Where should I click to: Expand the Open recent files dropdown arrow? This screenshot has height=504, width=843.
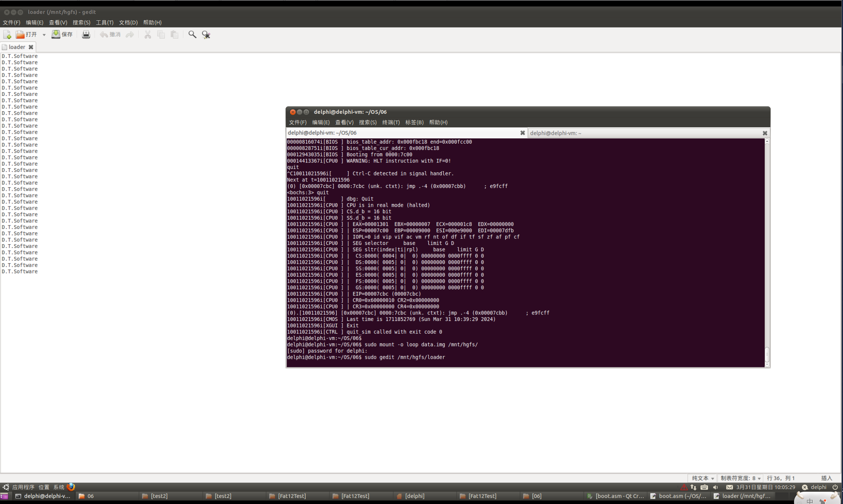click(44, 35)
